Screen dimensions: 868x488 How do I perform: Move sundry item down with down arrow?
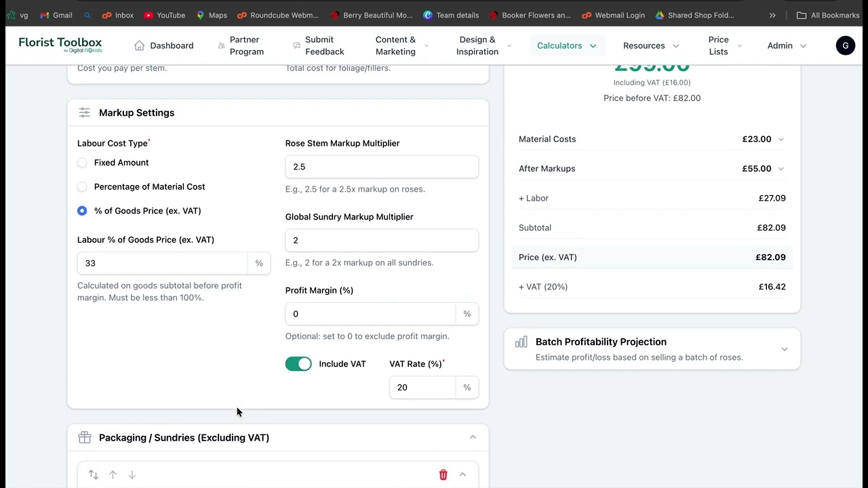coord(132,475)
